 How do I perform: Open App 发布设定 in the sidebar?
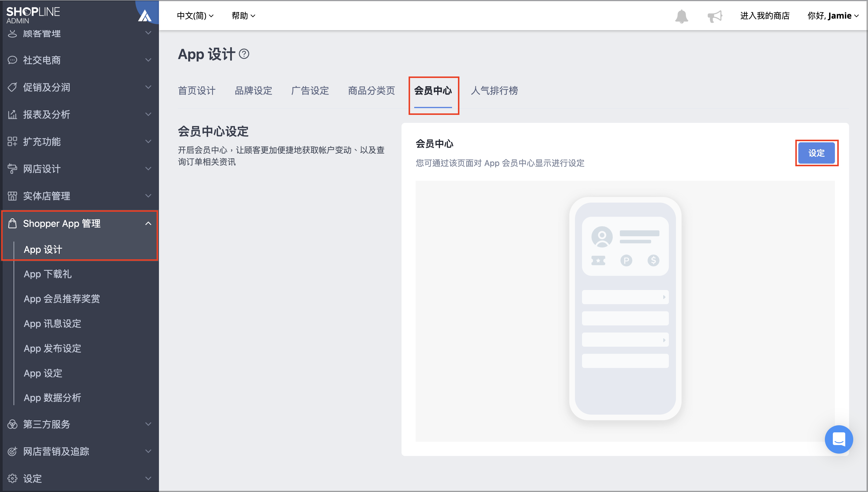[x=52, y=348]
